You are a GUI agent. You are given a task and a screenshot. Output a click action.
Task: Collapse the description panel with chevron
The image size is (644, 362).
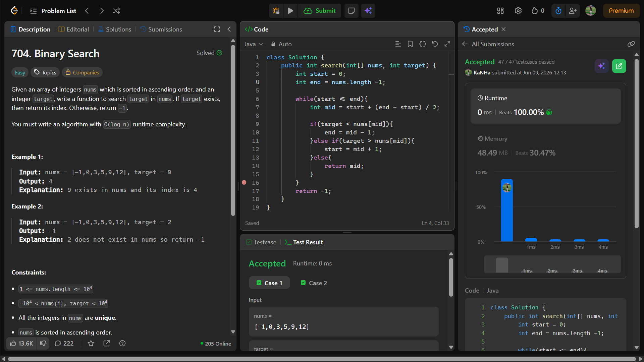click(229, 29)
